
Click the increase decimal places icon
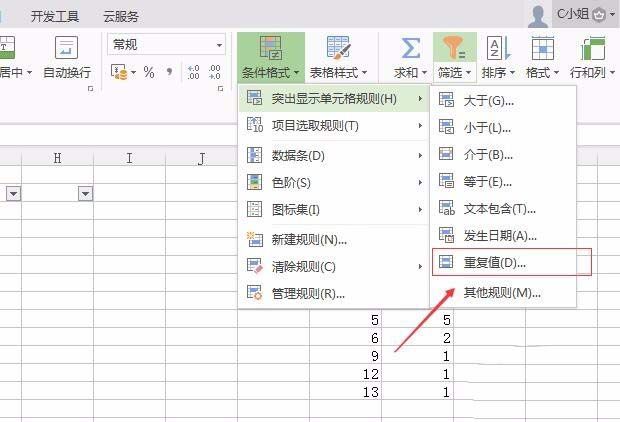coord(193,72)
